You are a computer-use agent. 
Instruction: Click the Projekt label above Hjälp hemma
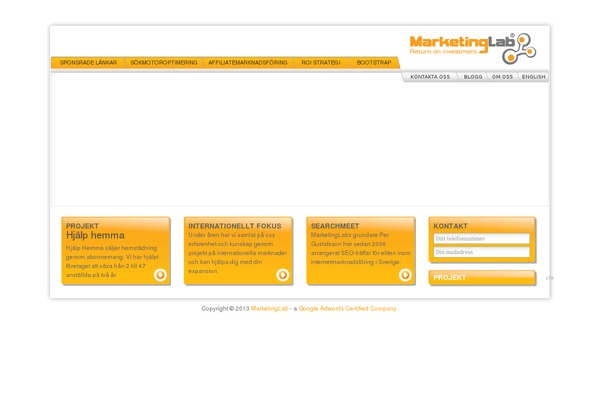[82, 226]
